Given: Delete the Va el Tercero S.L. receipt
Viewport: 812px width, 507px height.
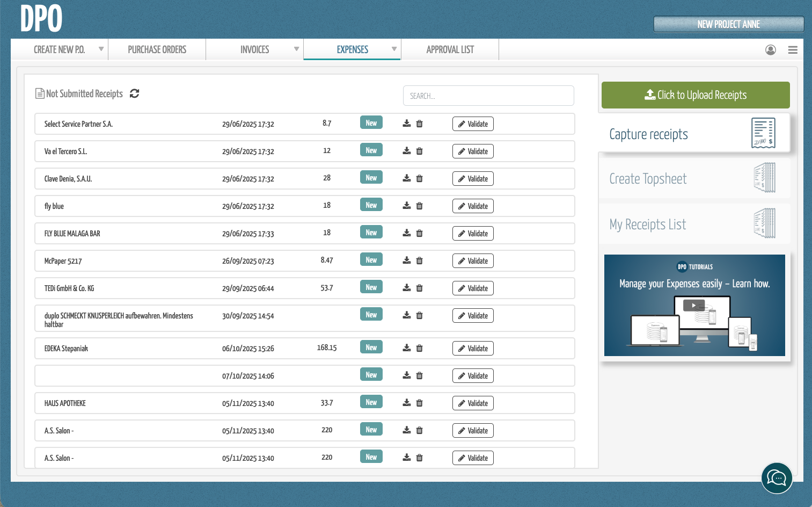Looking at the screenshot, I should tap(420, 151).
